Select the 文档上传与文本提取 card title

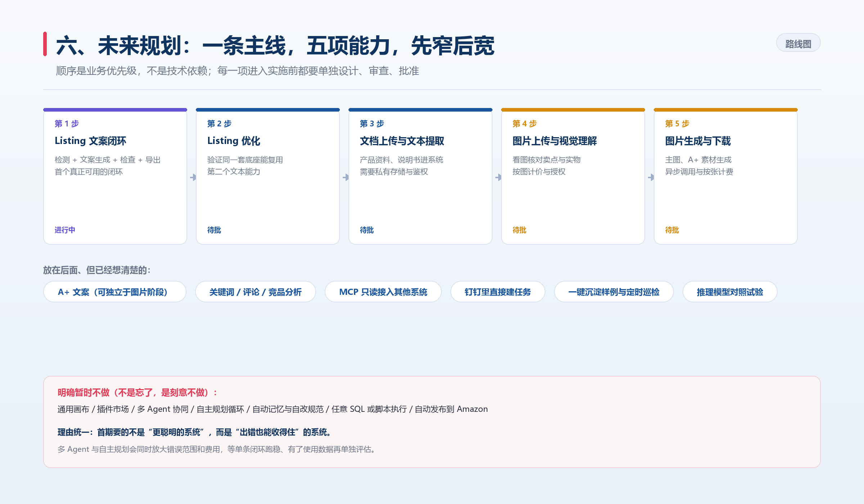point(402,141)
